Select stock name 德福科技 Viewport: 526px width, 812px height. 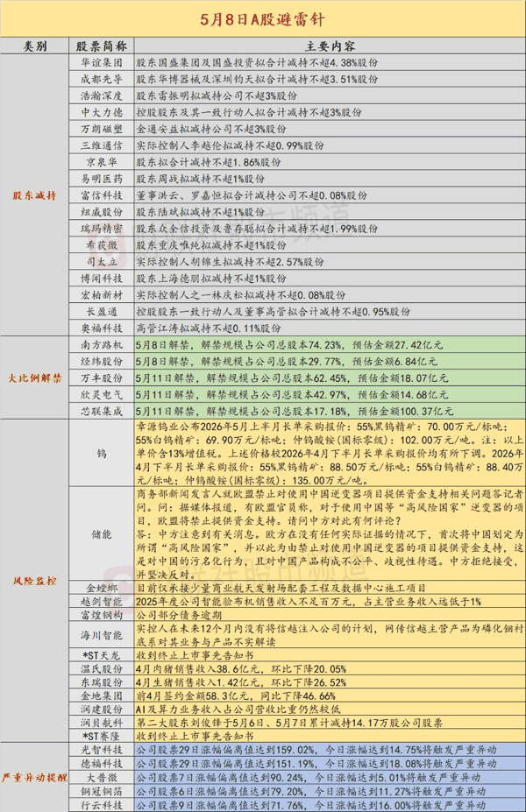102,763
